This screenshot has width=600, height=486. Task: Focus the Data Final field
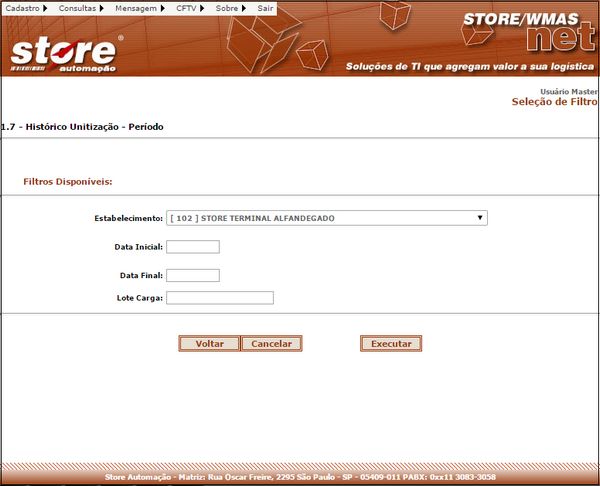193,275
